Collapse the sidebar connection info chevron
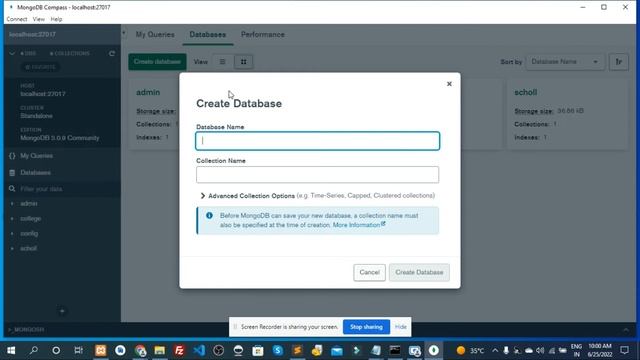 coord(12,53)
